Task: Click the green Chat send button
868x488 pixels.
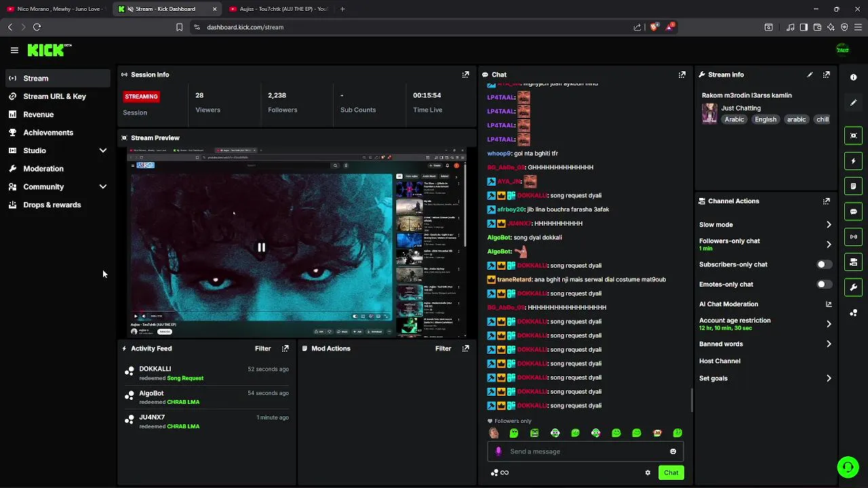Action: [x=671, y=472]
